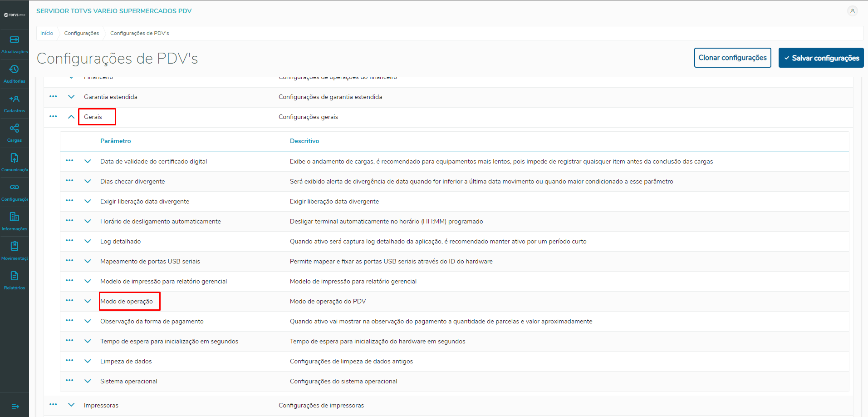Go to Início breadcrumb
Screen dimensions: 868x417
point(47,33)
